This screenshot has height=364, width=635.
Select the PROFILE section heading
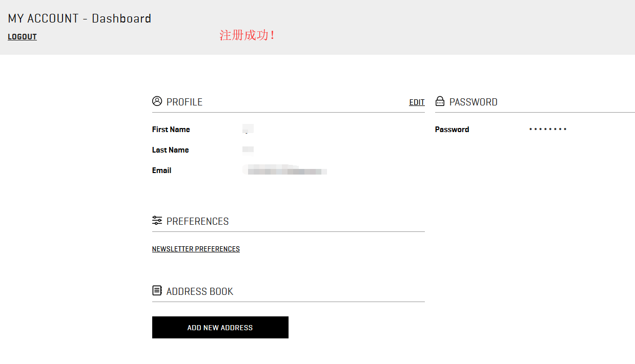coord(184,102)
